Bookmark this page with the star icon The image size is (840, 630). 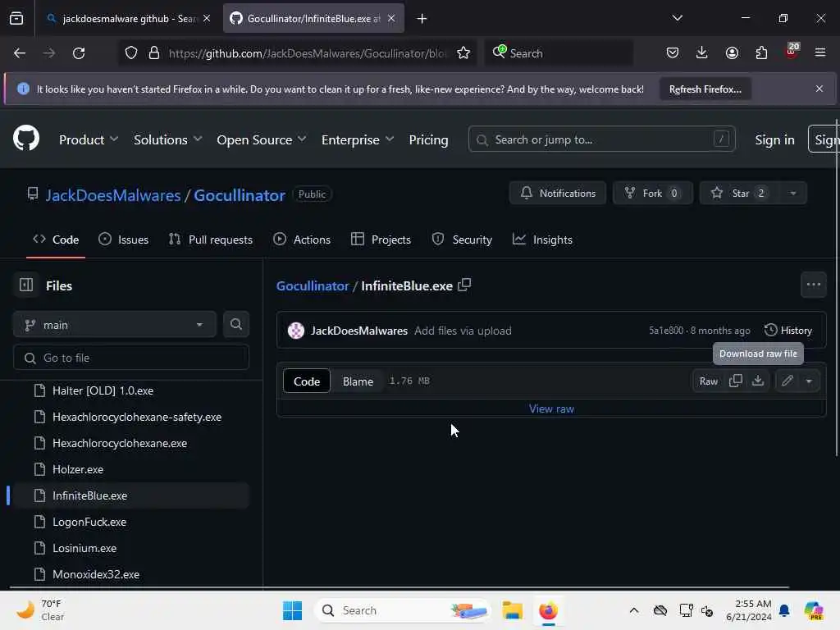[x=463, y=53]
